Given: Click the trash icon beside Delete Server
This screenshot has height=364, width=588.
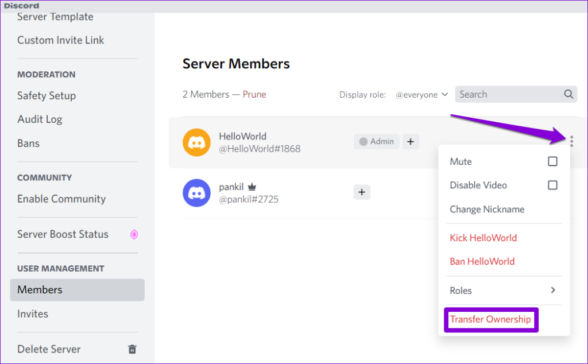Looking at the screenshot, I should (132, 349).
